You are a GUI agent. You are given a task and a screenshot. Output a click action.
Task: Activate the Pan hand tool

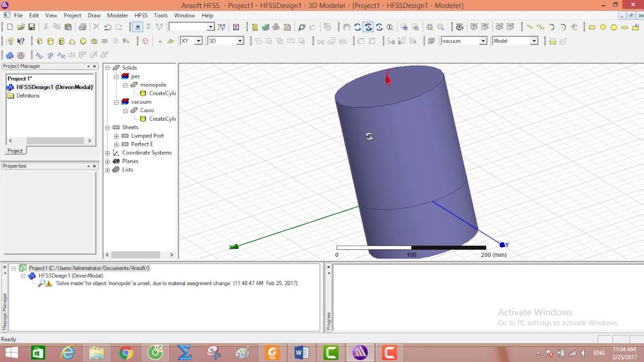346,27
